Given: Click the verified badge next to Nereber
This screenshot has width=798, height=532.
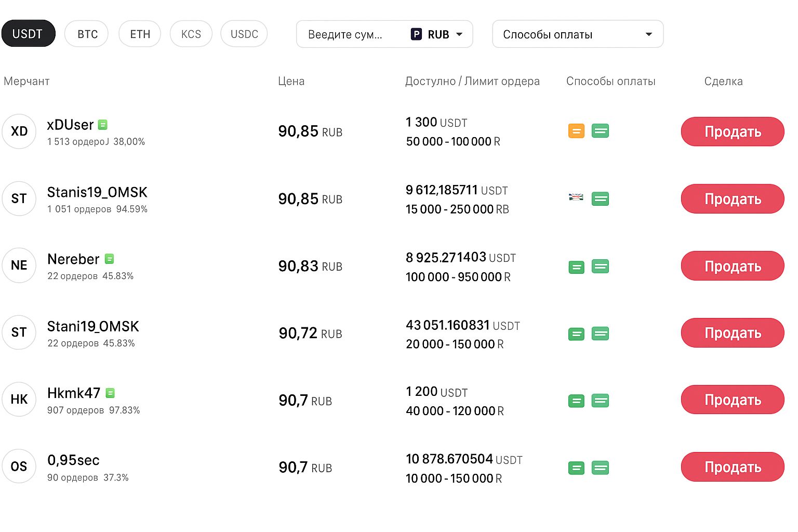Looking at the screenshot, I should 109,259.
